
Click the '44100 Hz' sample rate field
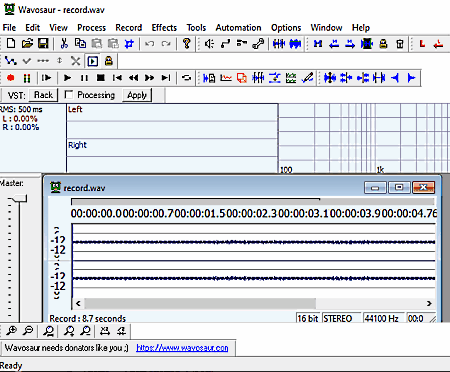(x=382, y=319)
